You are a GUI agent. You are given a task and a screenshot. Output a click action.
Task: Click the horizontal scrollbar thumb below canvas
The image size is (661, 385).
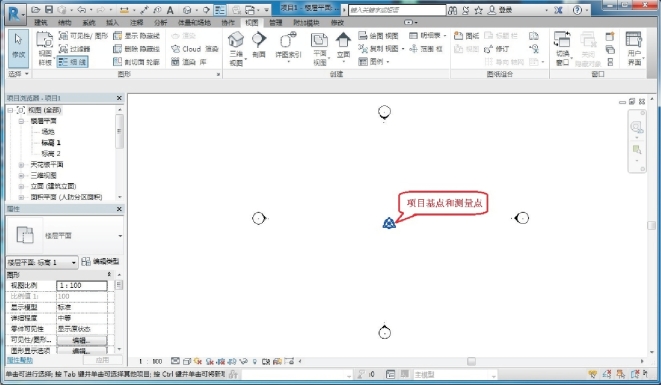[x=471, y=361]
